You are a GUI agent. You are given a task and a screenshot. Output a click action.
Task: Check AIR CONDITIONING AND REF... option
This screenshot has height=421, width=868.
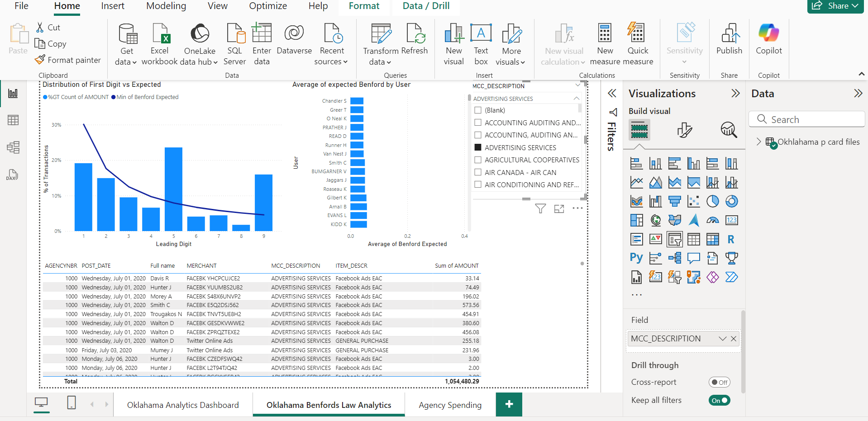click(x=478, y=184)
